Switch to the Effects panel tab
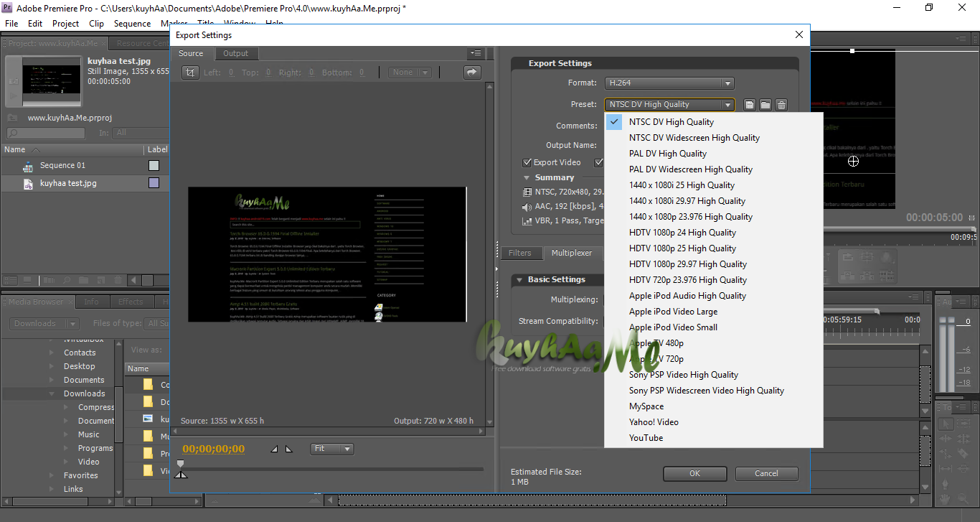Viewport: 980px width, 522px height. [131, 302]
